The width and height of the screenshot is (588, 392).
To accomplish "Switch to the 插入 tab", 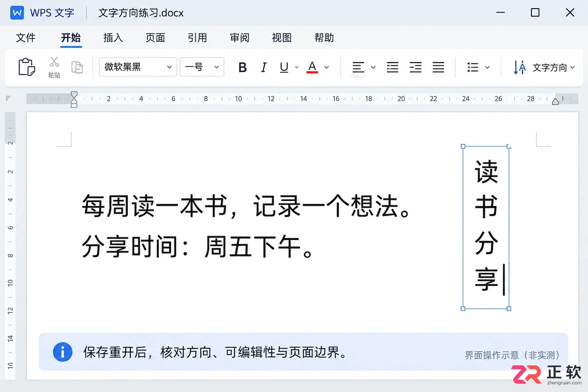I will point(113,38).
